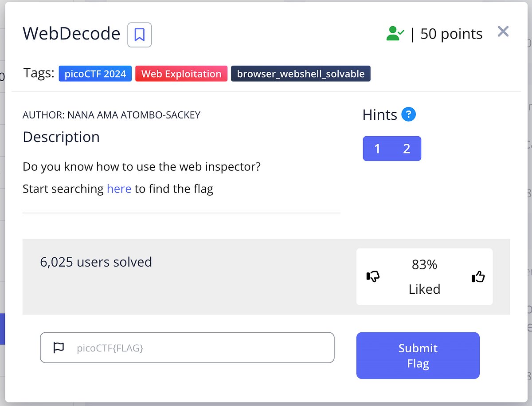Bookmark the WebDecode challenge
This screenshot has height=406, width=532.
click(x=140, y=35)
